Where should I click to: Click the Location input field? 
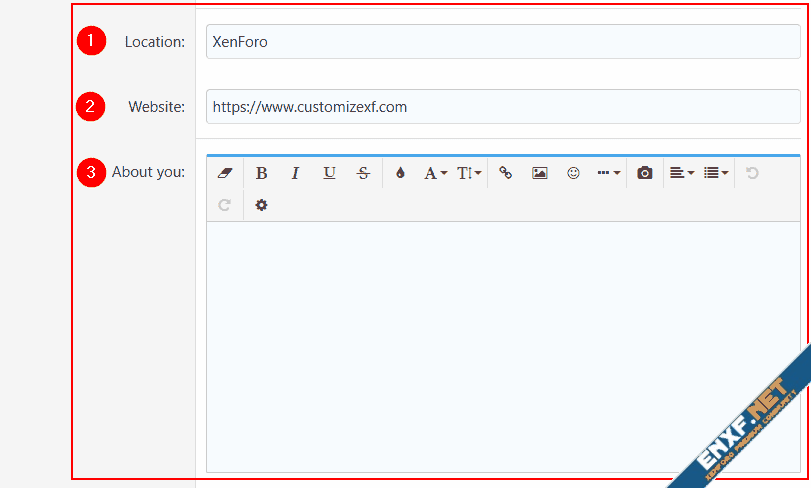(x=502, y=42)
